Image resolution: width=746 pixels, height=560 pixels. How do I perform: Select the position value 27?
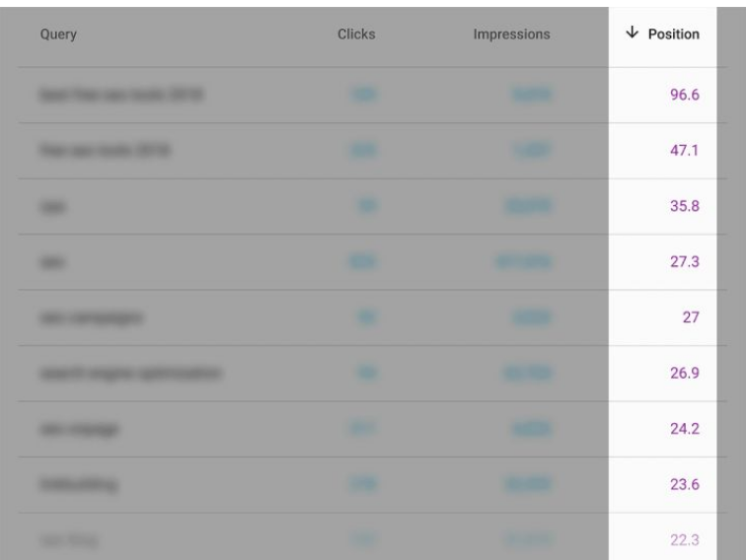691,317
